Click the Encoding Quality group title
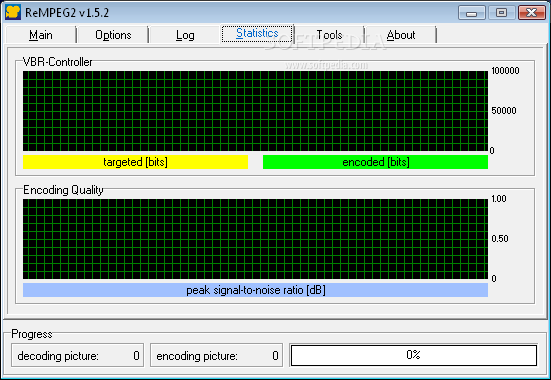 point(63,190)
